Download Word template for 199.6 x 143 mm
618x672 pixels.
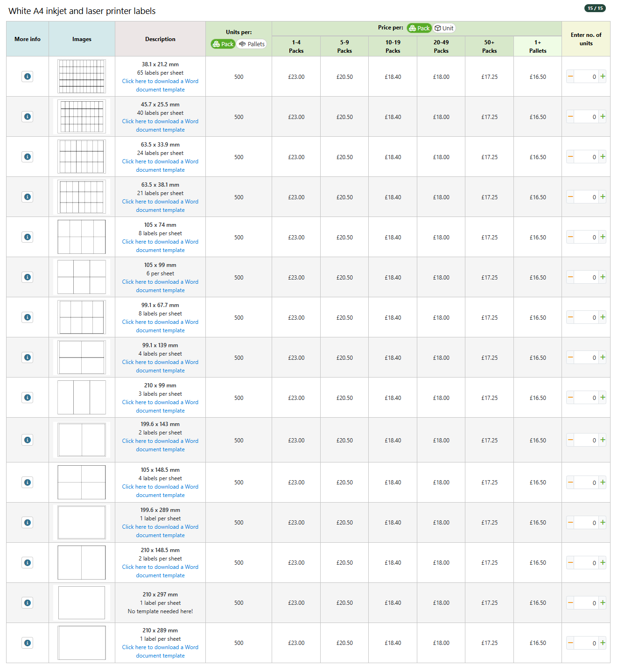160,445
